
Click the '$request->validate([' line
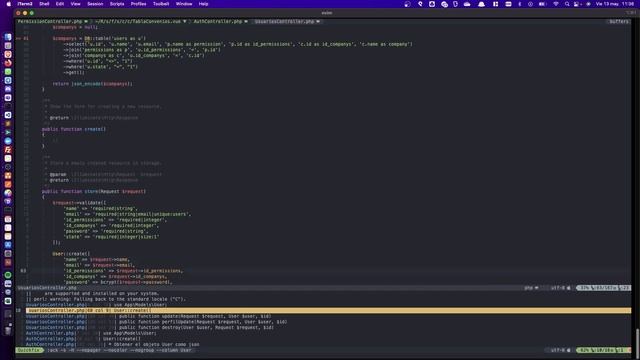click(x=79, y=202)
